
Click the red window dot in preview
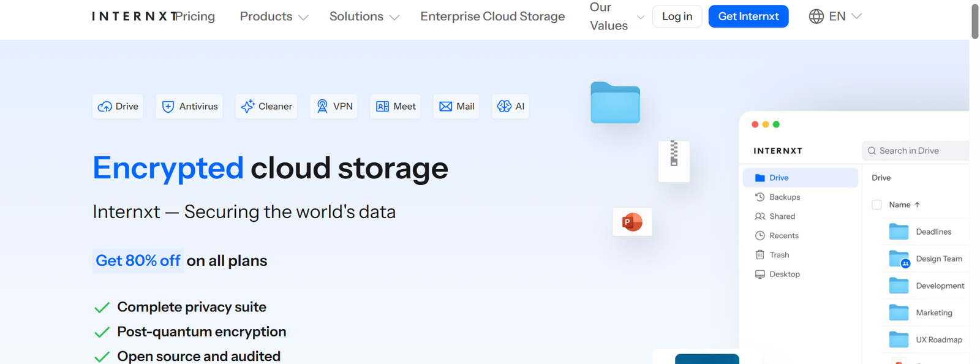point(755,124)
